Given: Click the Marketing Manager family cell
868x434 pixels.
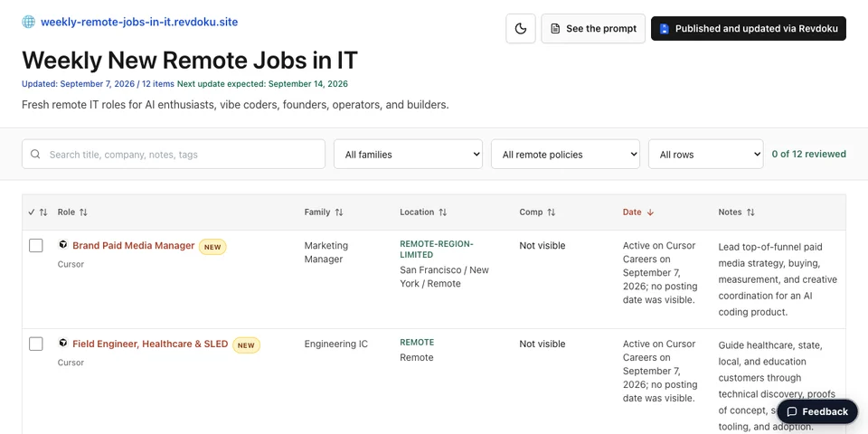Looking at the screenshot, I should click(x=326, y=252).
